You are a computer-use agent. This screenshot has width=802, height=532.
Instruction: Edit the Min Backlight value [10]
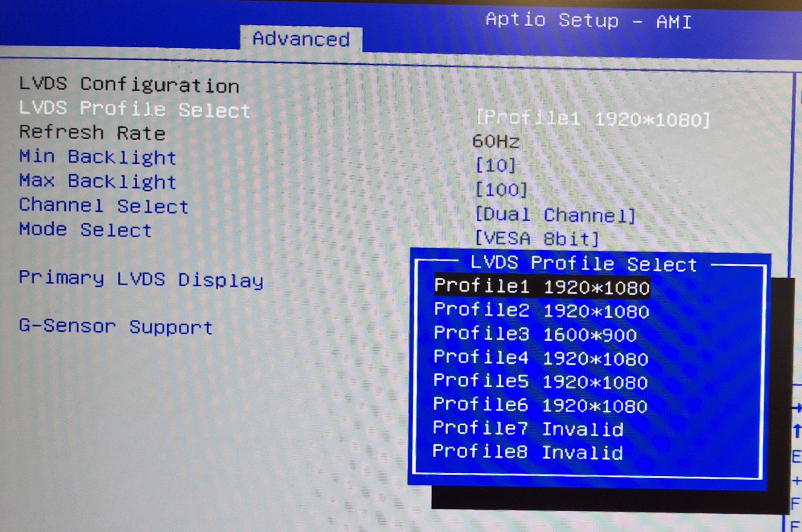click(496, 166)
